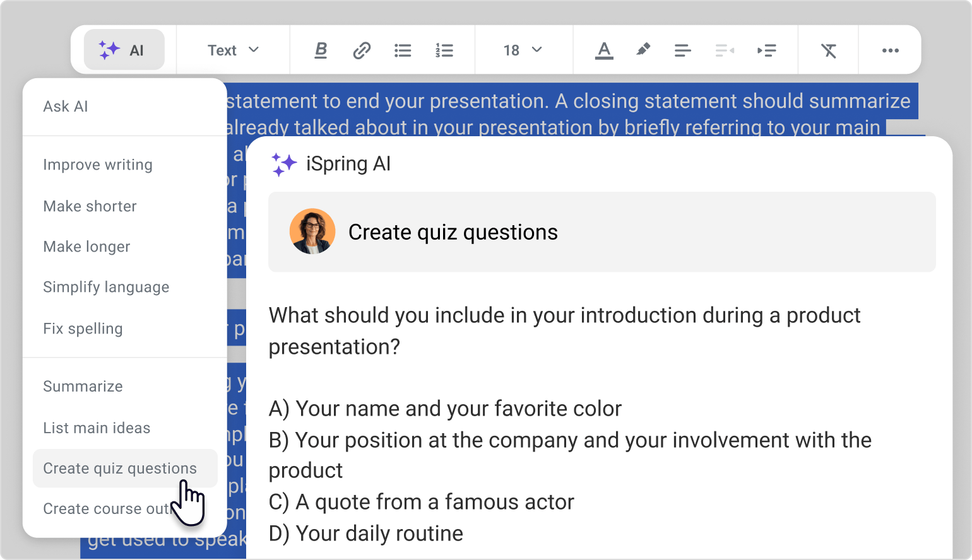Apply bulleted list formatting
The width and height of the screenshot is (972, 560).
(403, 50)
